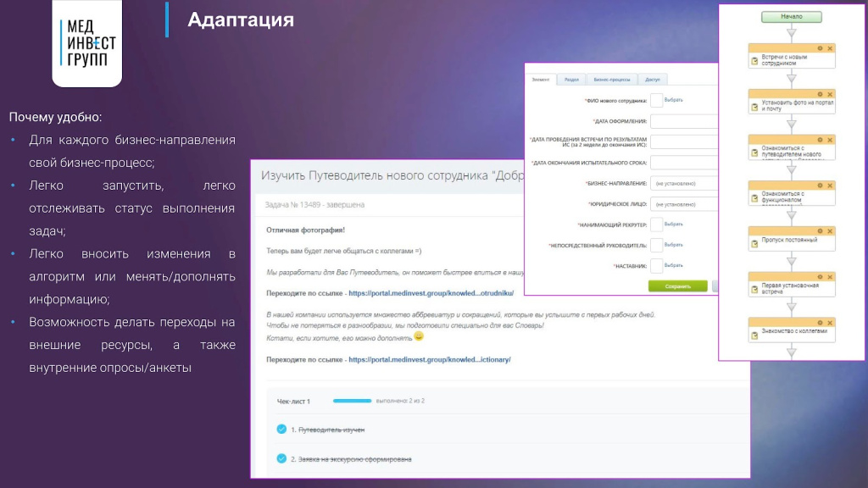Screen dimensions: 868x488
Task: Click the smiley emoji in the task text
Action: pos(418,336)
